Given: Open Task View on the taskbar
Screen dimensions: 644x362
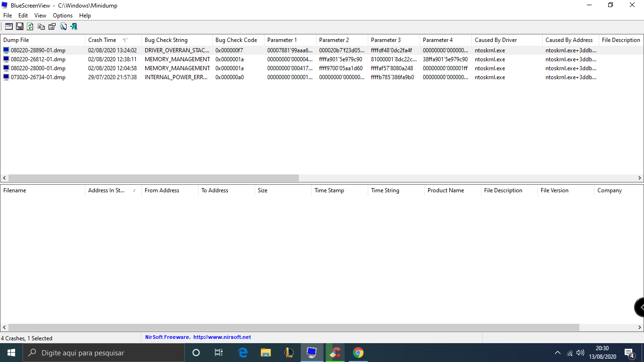Looking at the screenshot, I should coord(219,353).
